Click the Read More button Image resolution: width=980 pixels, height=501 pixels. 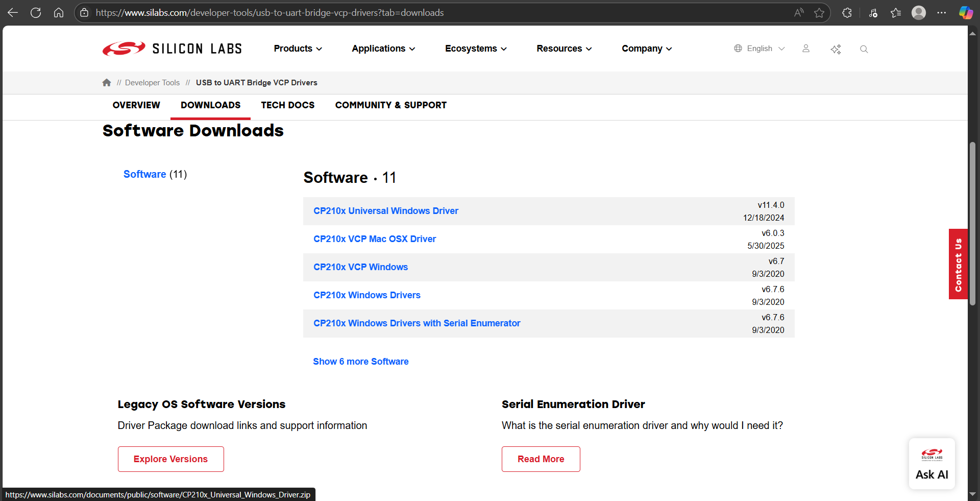point(541,459)
